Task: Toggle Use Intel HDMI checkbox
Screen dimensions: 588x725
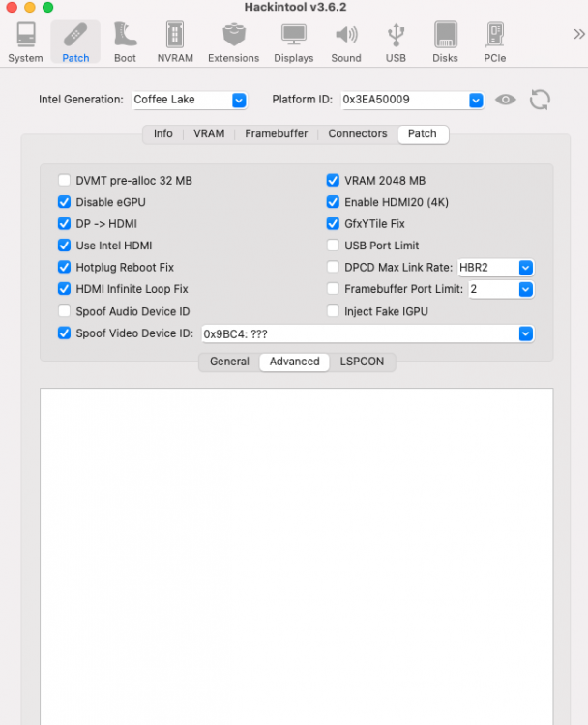Action: (x=64, y=246)
